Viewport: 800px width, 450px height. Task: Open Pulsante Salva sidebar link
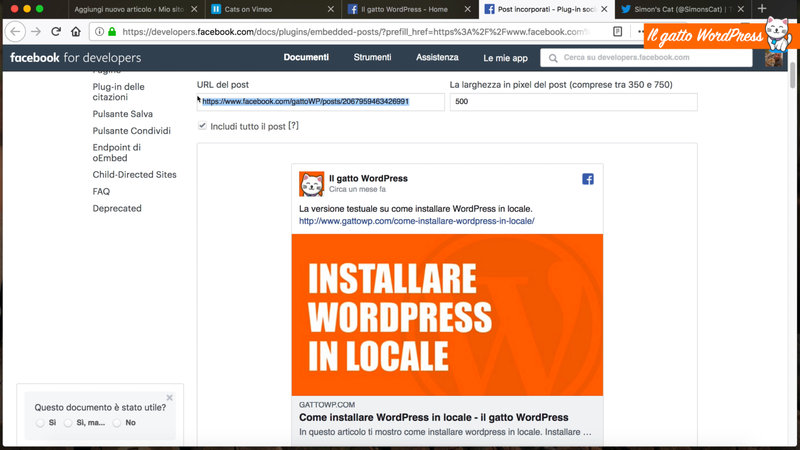click(x=122, y=114)
